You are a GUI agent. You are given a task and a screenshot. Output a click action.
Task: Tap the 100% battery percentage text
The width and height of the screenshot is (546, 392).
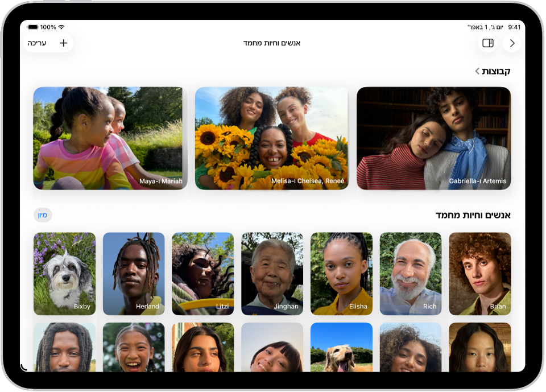click(48, 27)
